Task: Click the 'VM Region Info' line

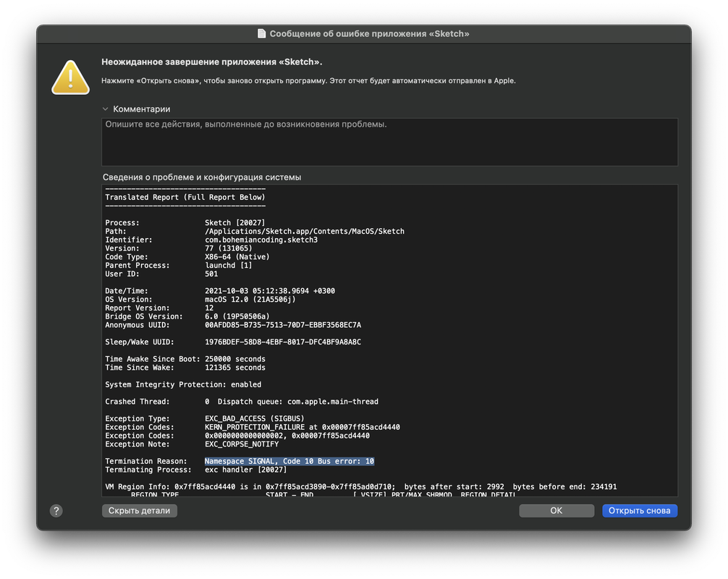Action: coord(361,486)
